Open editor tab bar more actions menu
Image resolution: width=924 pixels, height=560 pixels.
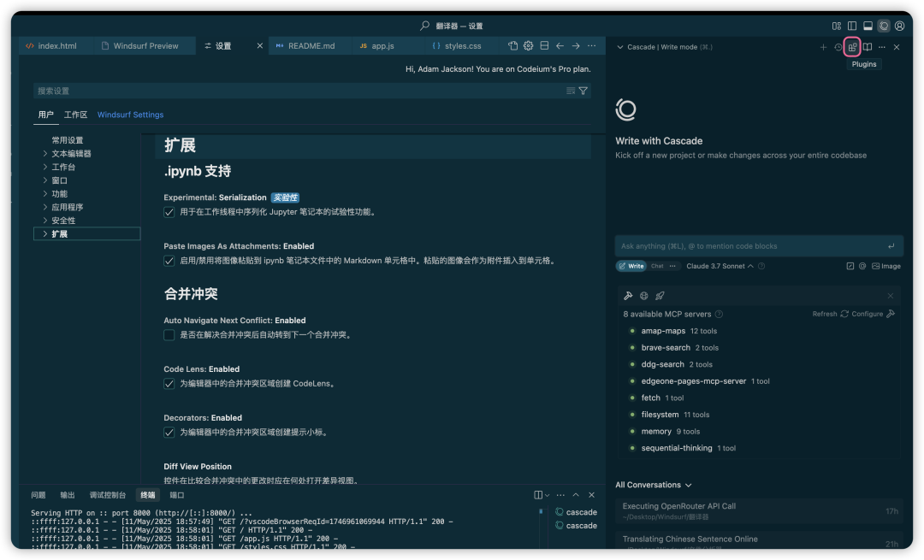[592, 46]
